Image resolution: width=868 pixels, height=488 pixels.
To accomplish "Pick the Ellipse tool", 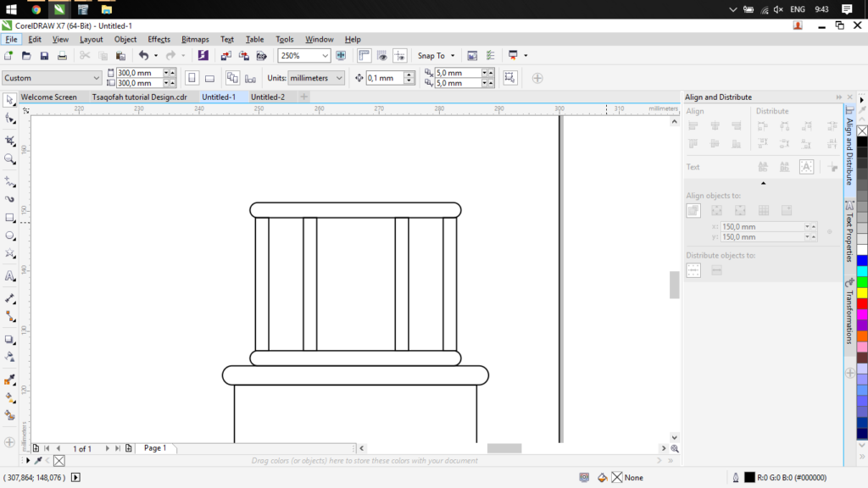I will pyautogui.click(x=10, y=236).
